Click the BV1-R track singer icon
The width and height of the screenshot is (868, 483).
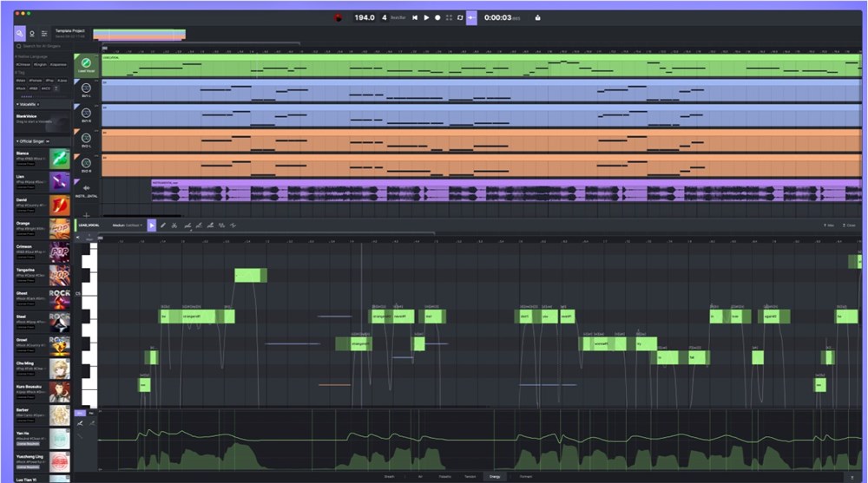86,113
